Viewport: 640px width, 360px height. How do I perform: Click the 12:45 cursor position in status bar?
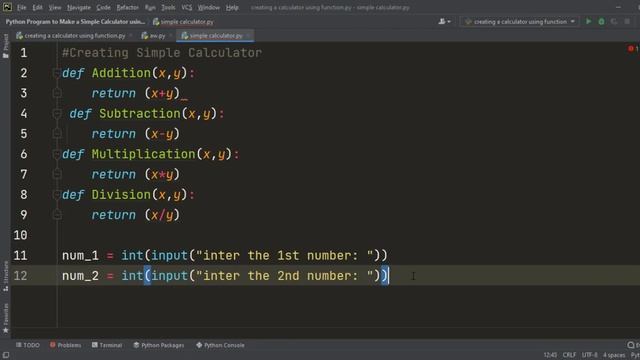coord(550,355)
